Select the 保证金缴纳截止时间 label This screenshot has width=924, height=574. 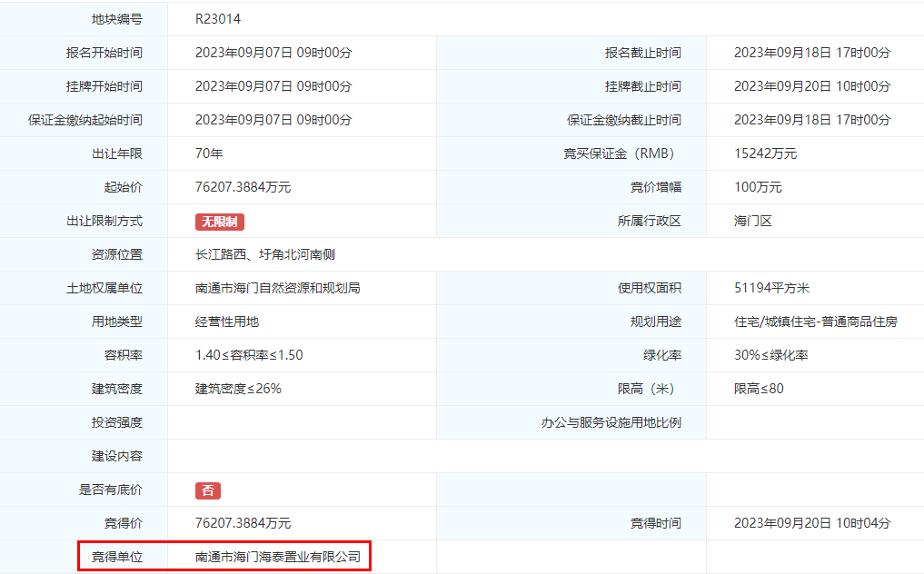pos(624,120)
